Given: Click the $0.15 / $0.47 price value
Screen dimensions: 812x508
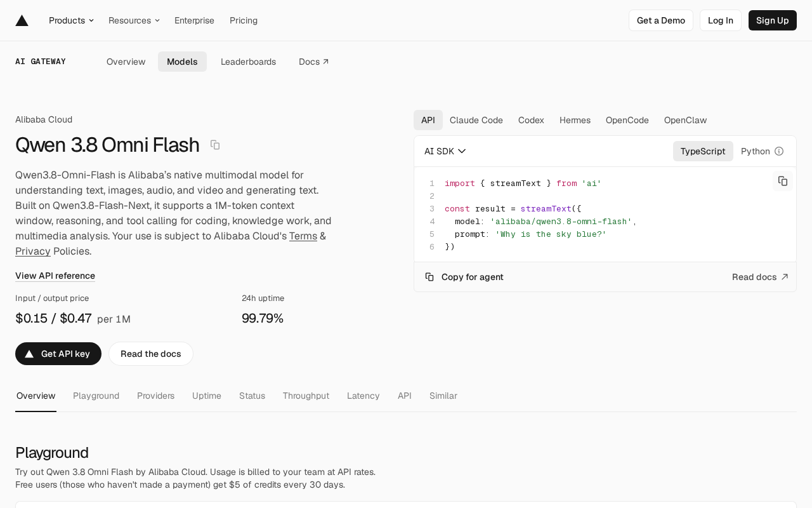Looking at the screenshot, I should coord(53,318).
